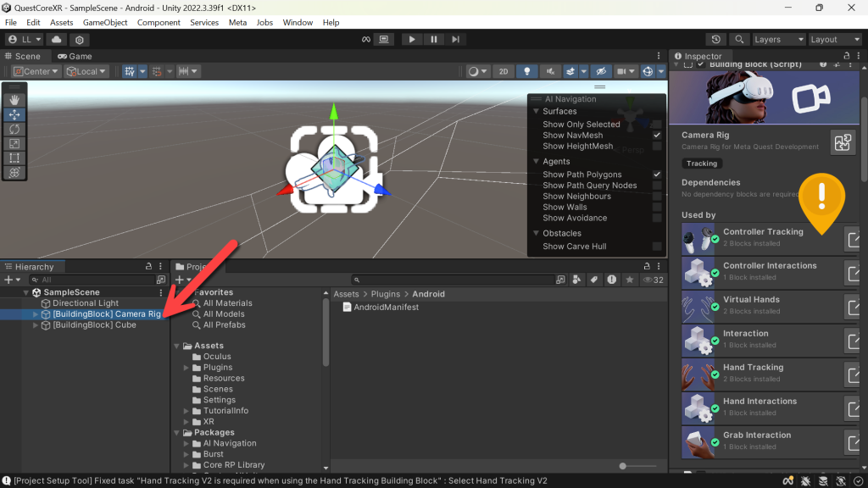Lock the Inspector panel
Viewport: 868px width, 488px height.
click(846, 56)
